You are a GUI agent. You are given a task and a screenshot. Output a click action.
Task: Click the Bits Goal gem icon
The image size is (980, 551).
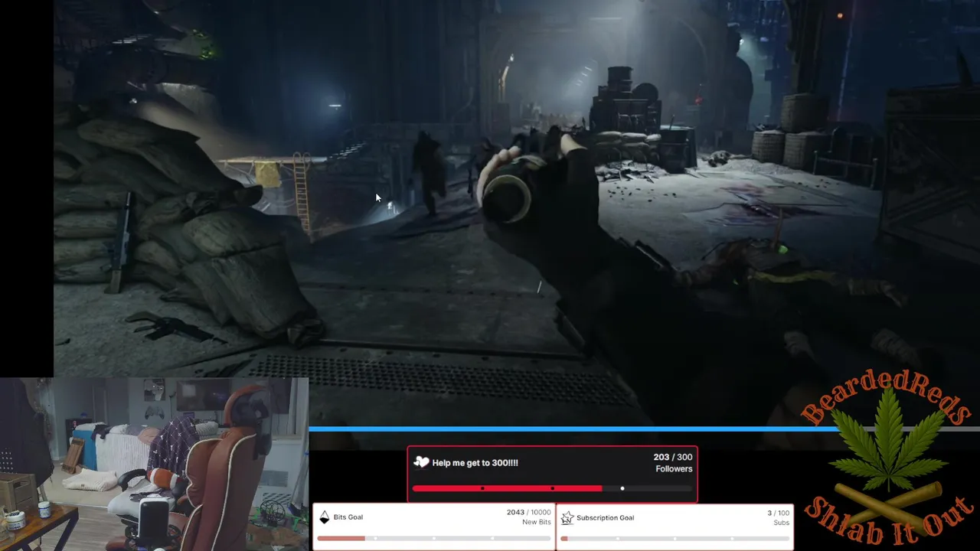coord(324,517)
